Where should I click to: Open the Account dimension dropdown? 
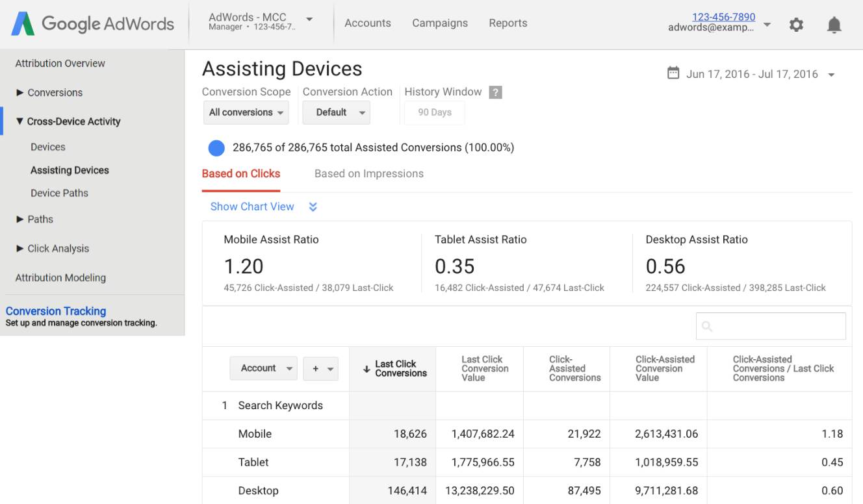pyautogui.click(x=263, y=368)
